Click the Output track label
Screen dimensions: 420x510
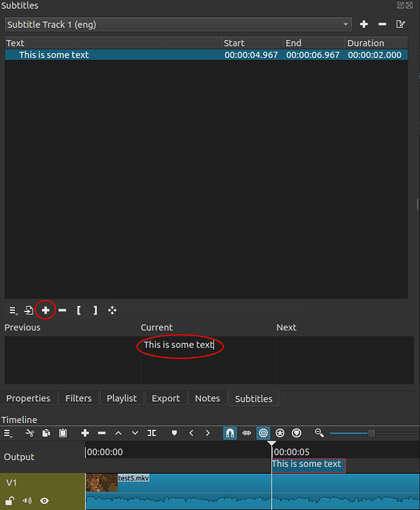[19, 457]
